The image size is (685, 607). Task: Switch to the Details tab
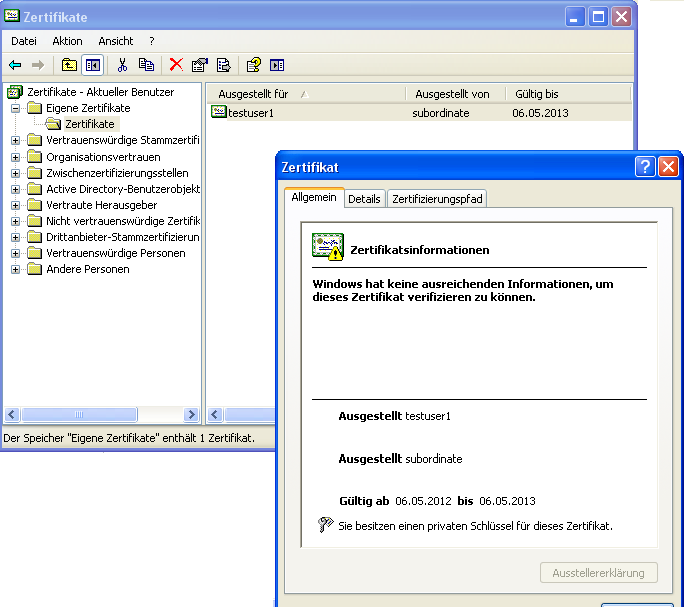[364, 199]
